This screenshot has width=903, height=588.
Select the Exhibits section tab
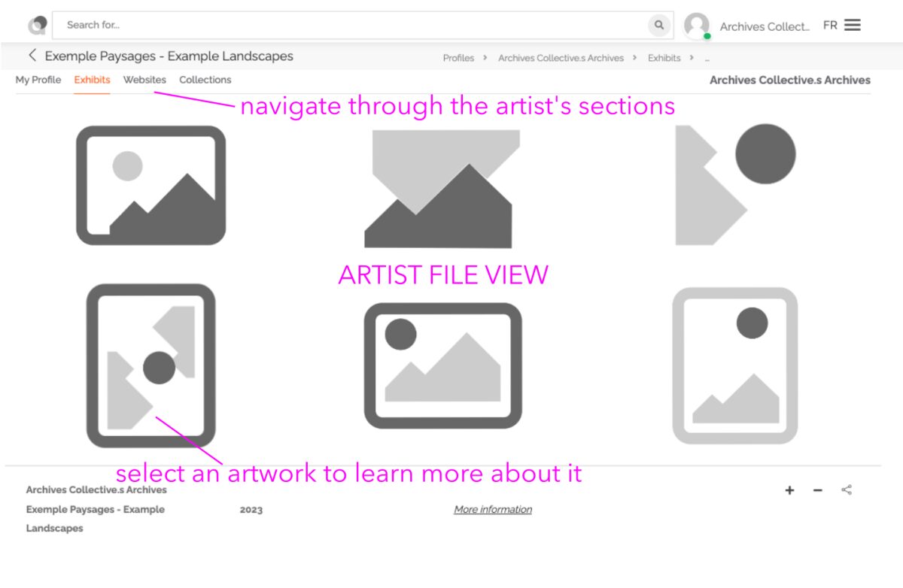point(91,80)
